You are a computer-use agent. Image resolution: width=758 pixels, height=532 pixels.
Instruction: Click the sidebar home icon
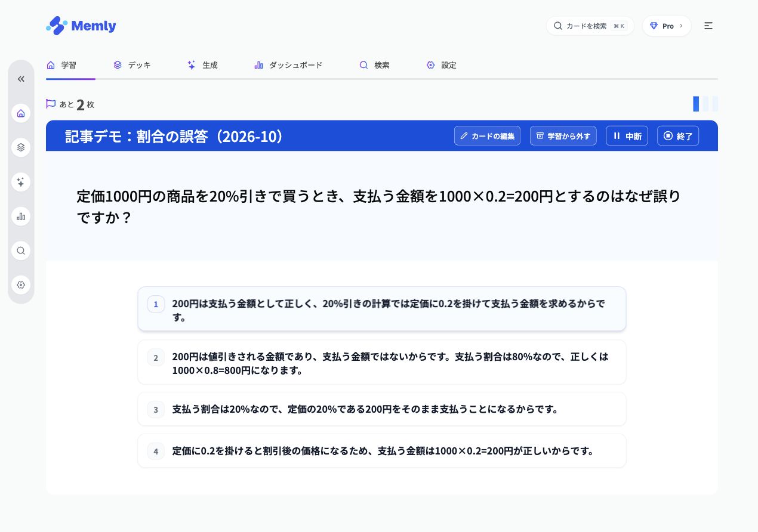tap(21, 113)
